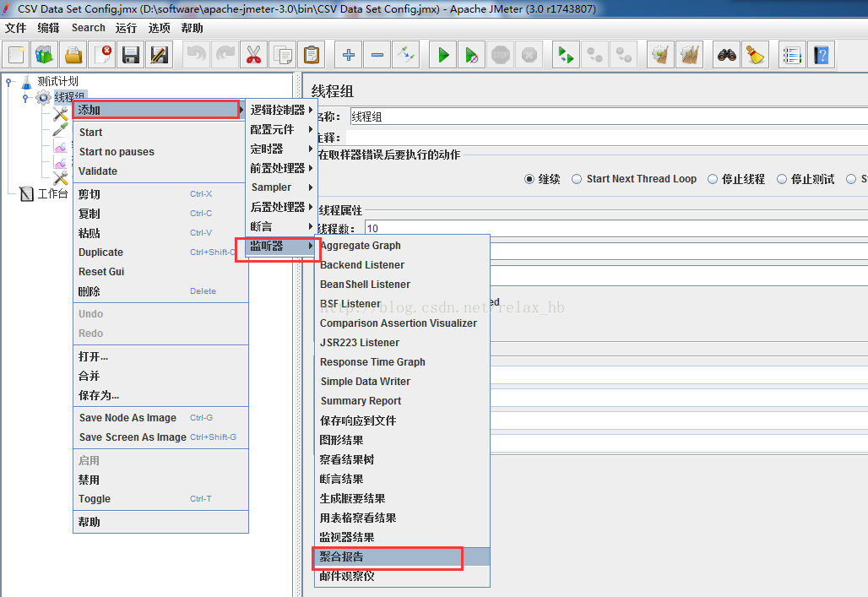Click Toggle in context menu
Screen dimensions: 868x597
tap(160, 498)
